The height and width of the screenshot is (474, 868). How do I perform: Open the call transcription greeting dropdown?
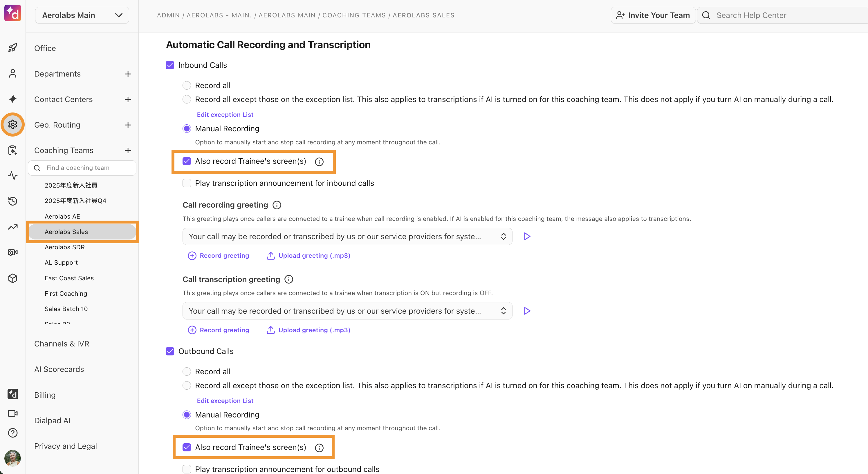(347, 311)
